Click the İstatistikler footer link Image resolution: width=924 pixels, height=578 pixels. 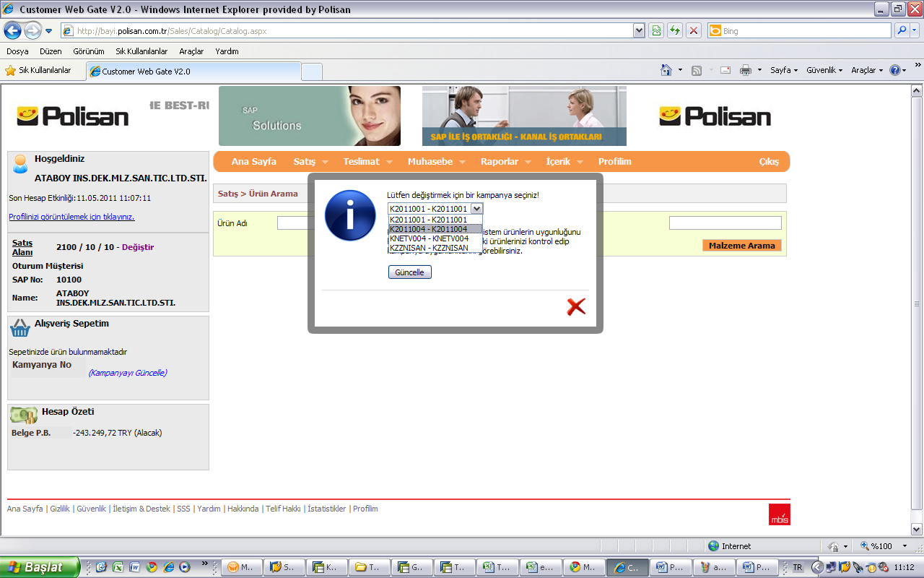[327, 509]
